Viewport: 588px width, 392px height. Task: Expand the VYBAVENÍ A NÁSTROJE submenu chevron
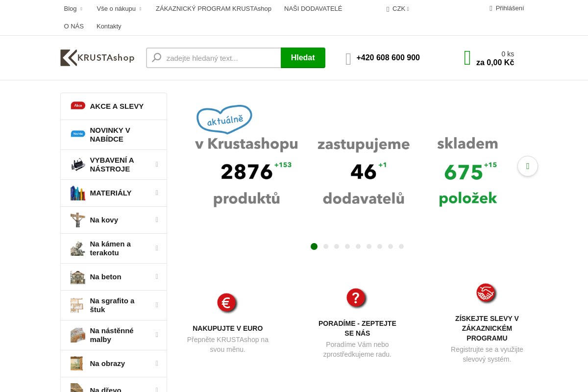157,165
